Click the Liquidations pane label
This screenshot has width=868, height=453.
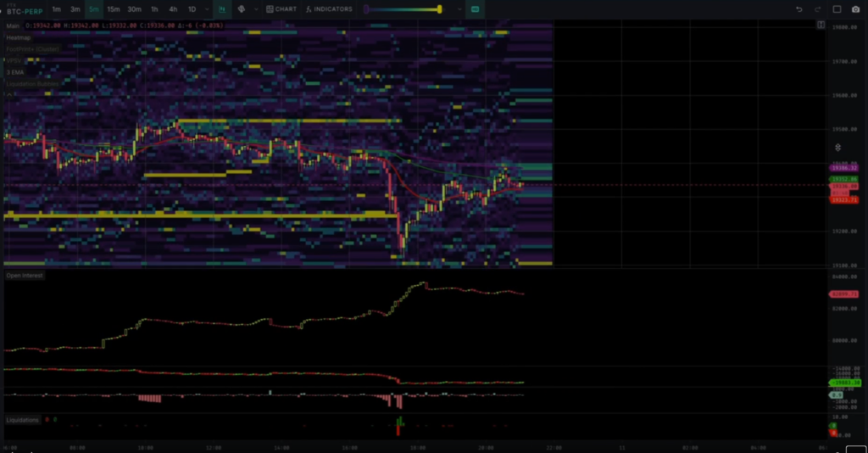point(22,420)
